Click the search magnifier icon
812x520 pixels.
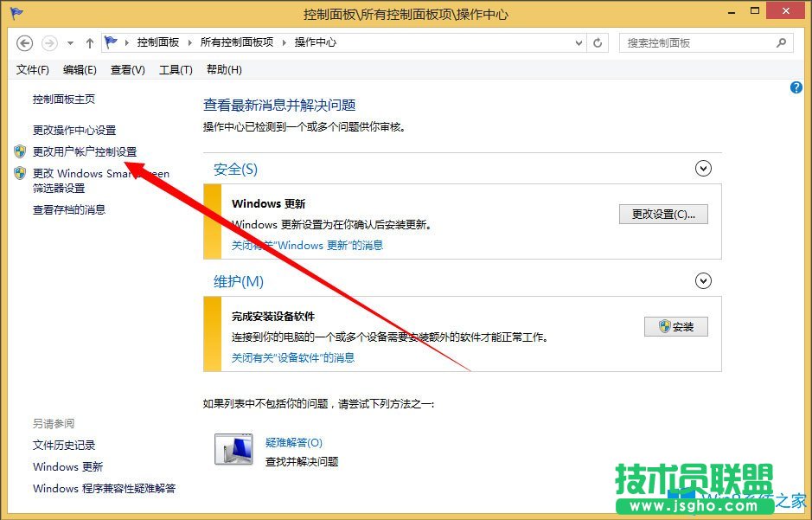(780, 42)
